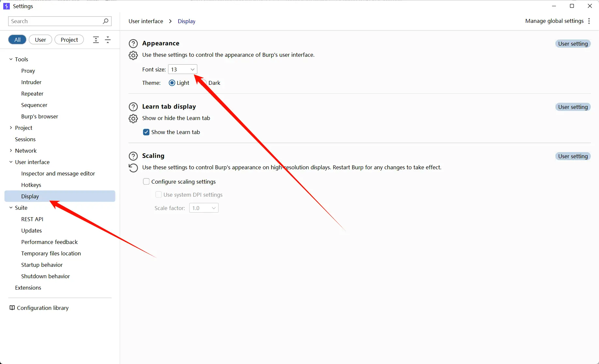Open the Font size dropdown
This screenshot has height=364, width=599.
click(x=182, y=69)
